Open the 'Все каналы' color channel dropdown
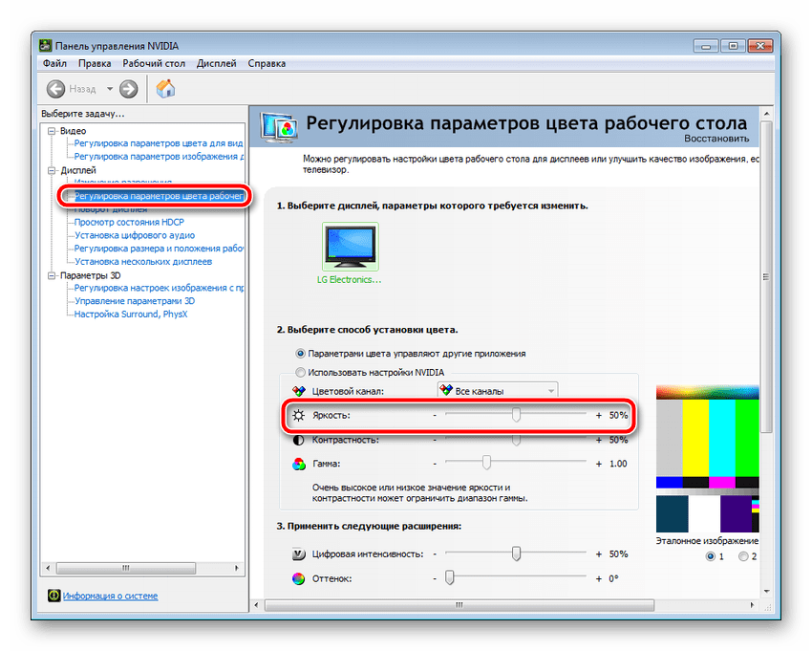 pyautogui.click(x=497, y=390)
